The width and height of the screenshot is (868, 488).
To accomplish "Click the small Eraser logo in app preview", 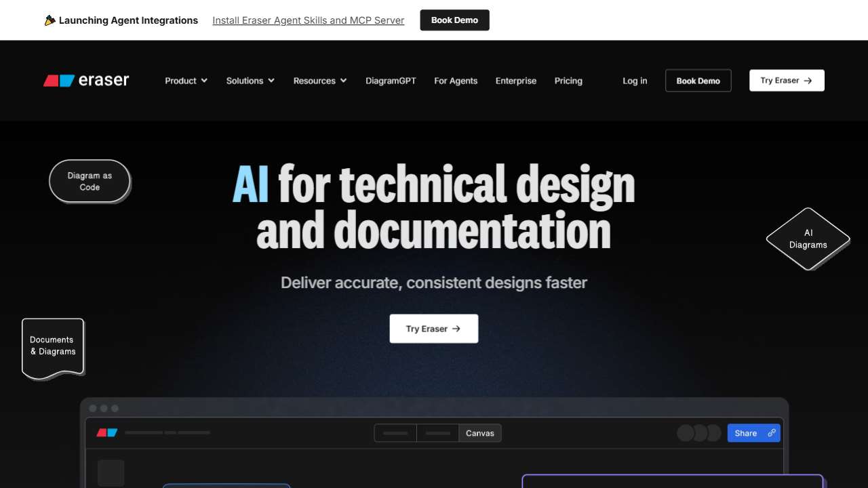I will (x=107, y=432).
